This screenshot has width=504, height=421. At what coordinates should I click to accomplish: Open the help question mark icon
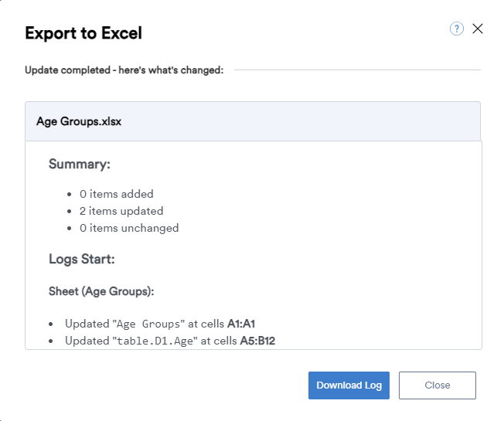click(456, 29)
